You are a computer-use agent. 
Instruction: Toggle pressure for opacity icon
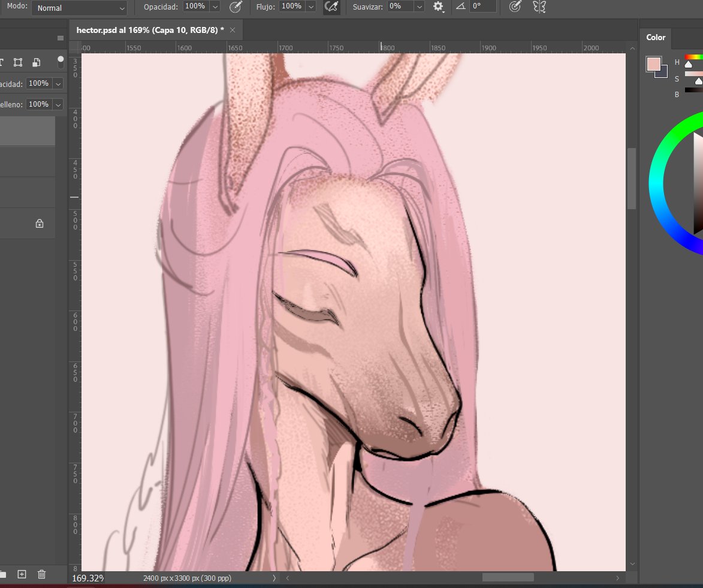[236, 7]
